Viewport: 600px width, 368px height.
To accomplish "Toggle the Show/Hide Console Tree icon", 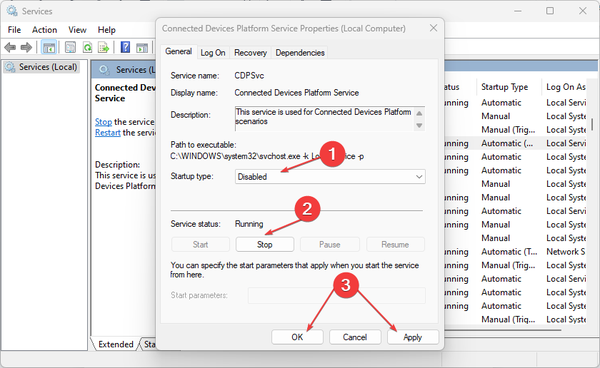I will point(49,48).
